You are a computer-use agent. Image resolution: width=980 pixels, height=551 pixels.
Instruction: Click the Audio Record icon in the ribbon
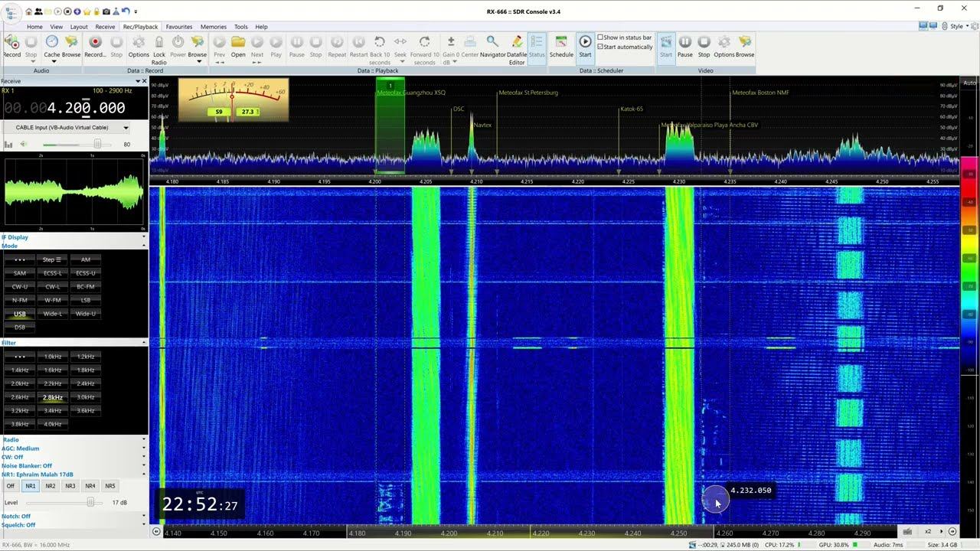[12, 46]
